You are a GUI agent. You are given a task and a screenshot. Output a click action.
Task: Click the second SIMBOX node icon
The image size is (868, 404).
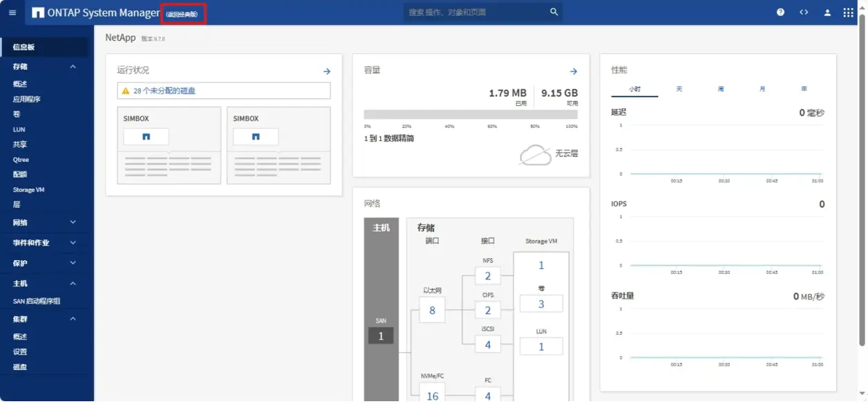(x=256, y=137)
